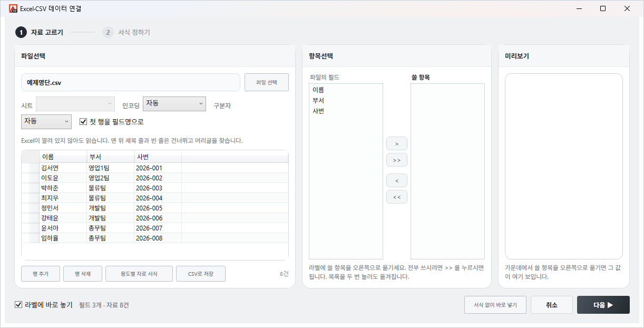Remove selected field with < button
Screen dimensions: 644x328
(397, 180)
